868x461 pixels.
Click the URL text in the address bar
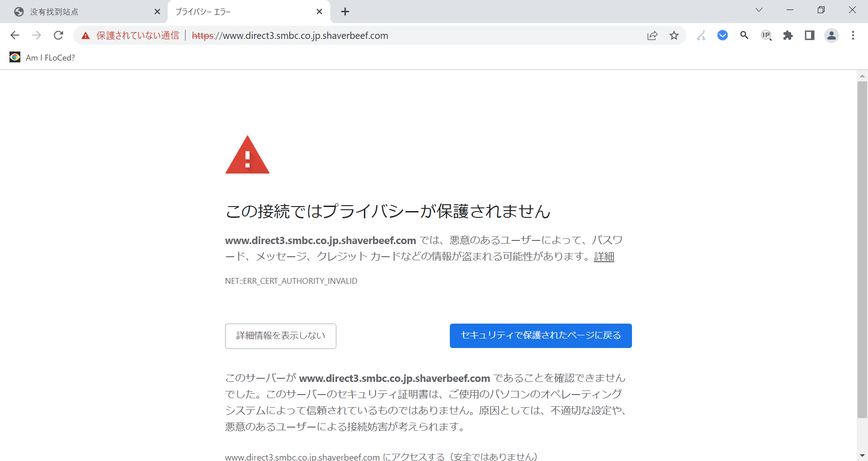(290, 36)
